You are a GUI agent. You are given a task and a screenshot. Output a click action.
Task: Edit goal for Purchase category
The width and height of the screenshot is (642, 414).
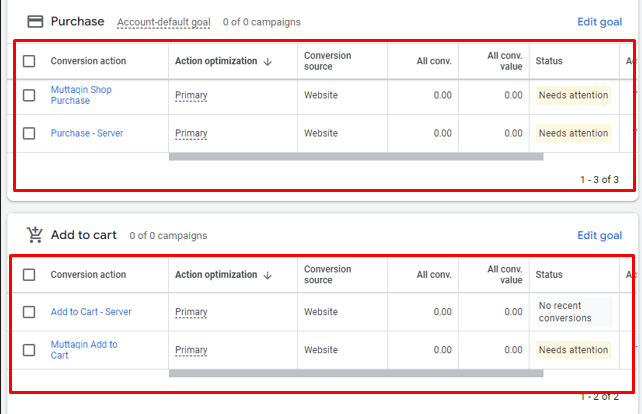(599, 21)
